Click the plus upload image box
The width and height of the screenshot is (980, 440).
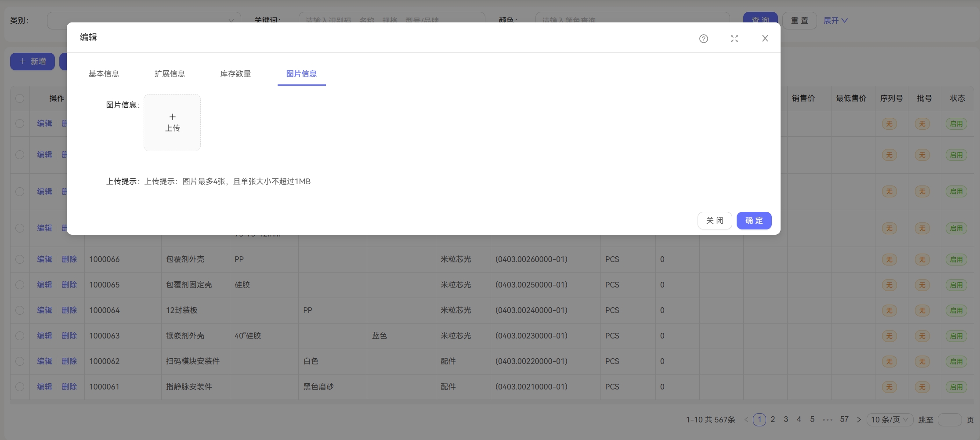(172, 123)
